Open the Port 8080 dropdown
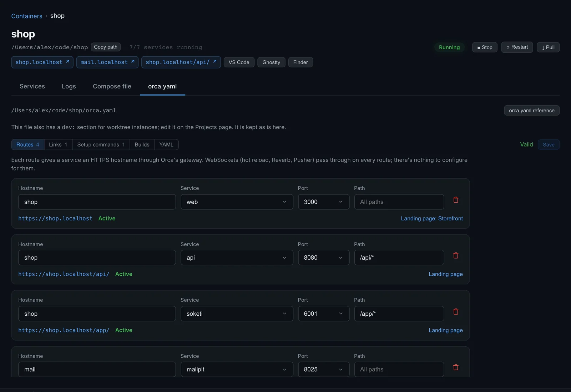Image resolution: width=571 pixels, height=392 pixels. 323,258
